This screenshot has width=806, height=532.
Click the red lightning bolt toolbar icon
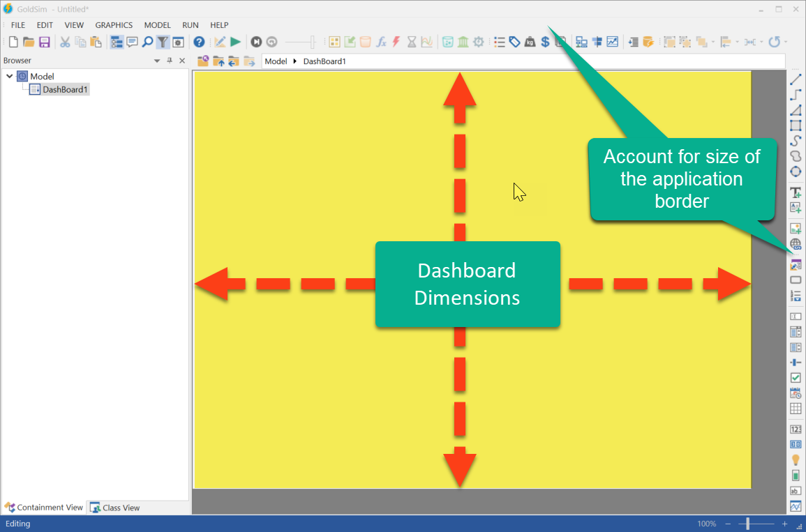(x=396, y=42)
